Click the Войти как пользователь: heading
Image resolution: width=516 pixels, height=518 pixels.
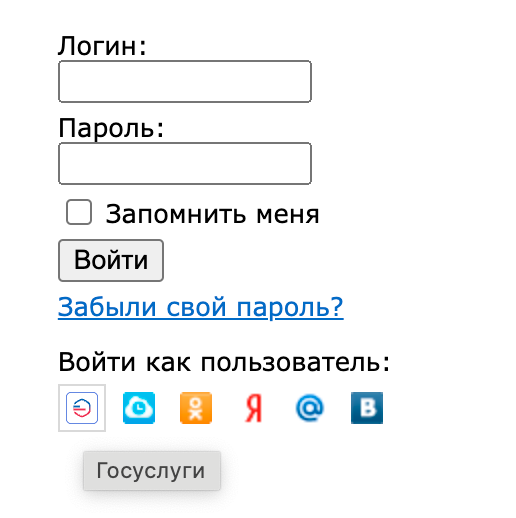(x=224, y=362)
